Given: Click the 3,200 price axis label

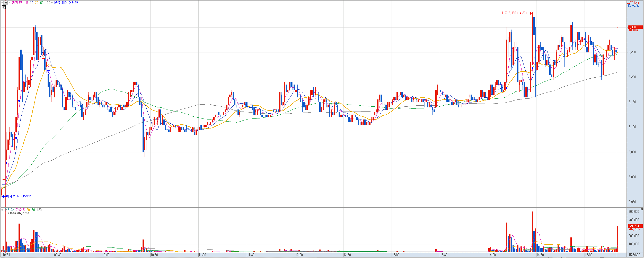Looking at the screenshot, I should [x=632, y=77].
